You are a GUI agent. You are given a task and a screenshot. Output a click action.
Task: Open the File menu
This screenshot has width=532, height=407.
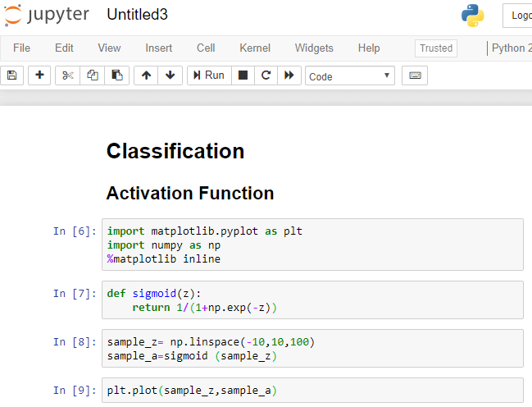pyautogui.click(x=22, y=48)
